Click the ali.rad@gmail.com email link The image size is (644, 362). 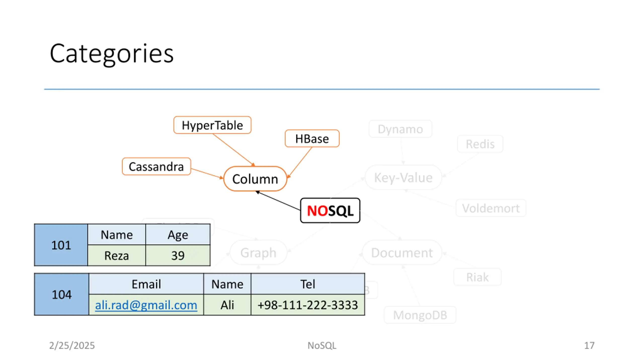146,305
